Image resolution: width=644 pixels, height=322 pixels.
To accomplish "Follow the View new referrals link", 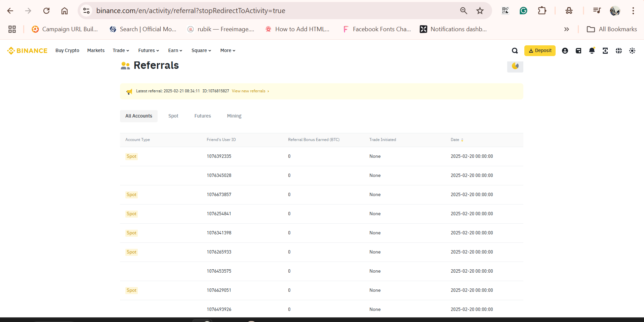I will [x=250, y=91].
